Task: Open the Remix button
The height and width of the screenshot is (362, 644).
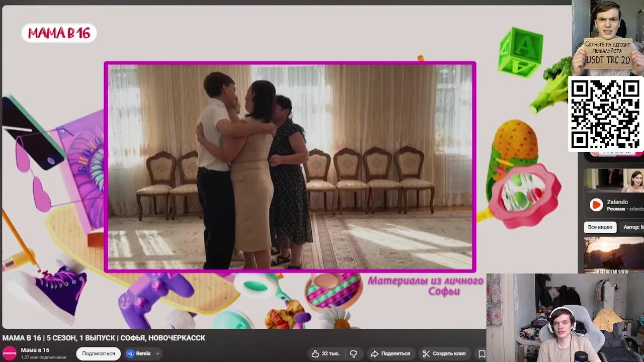Action: tap(139, 353)
